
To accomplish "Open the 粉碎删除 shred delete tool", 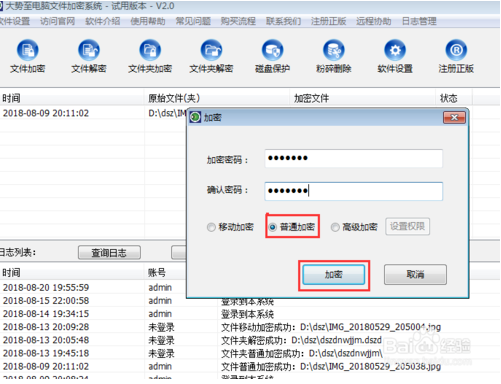I will click(x=334, y=56).
